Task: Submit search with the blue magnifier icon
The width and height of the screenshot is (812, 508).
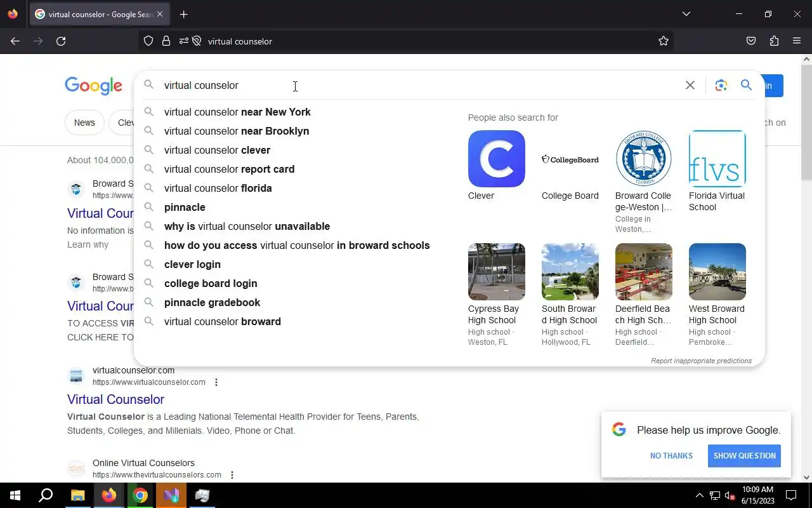Action: coord(746,85)
